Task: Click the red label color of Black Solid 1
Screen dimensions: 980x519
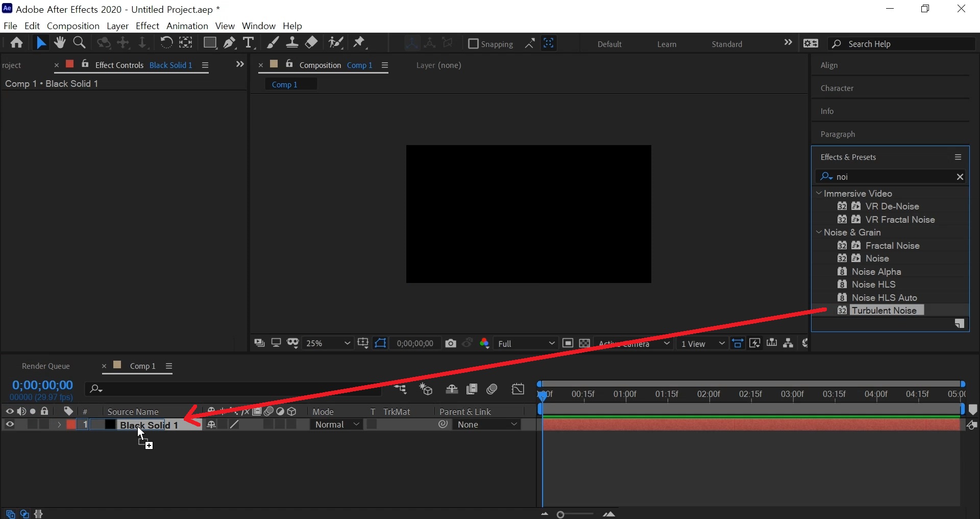Action: (71, 424)
